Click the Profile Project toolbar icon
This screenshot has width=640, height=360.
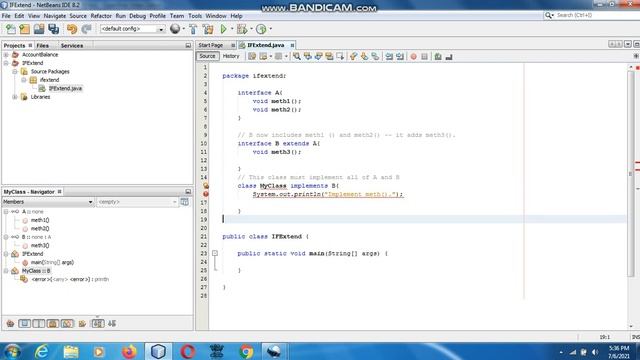coord(261,29)
